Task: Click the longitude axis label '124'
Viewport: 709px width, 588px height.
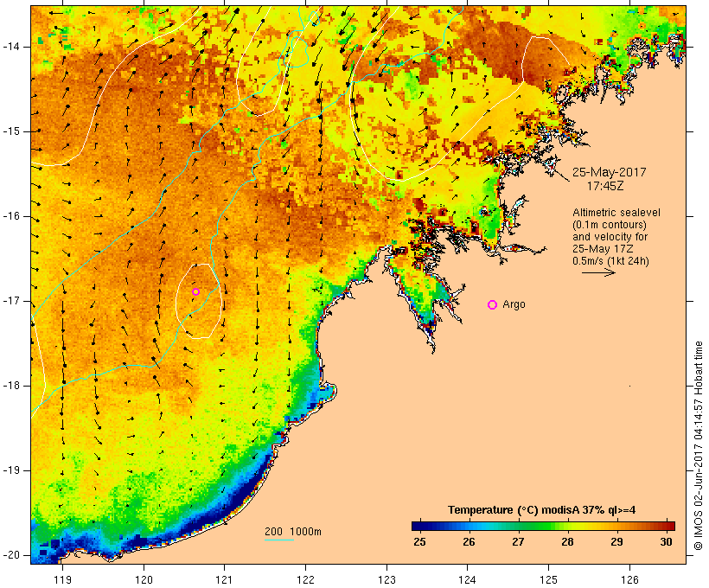Action: point(468,579)
